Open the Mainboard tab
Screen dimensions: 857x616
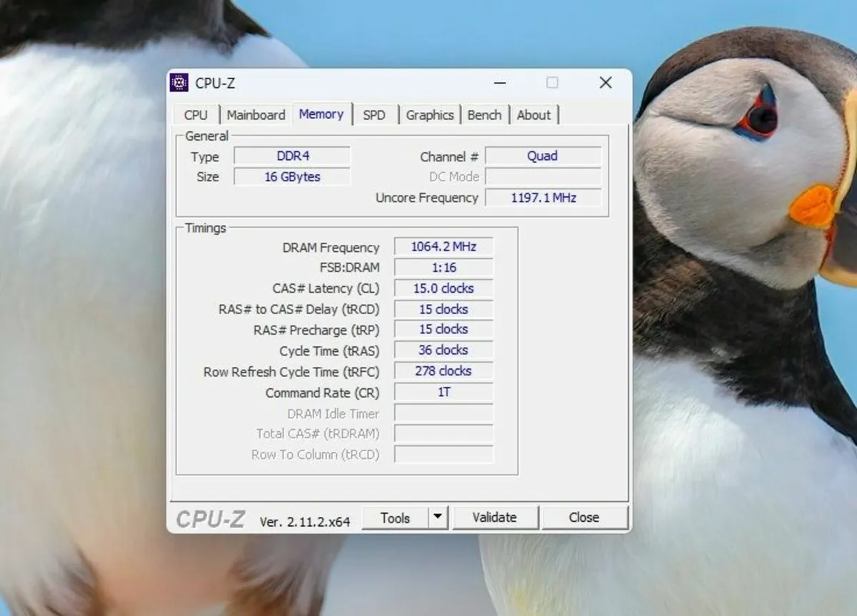click(x=256, y=115)
